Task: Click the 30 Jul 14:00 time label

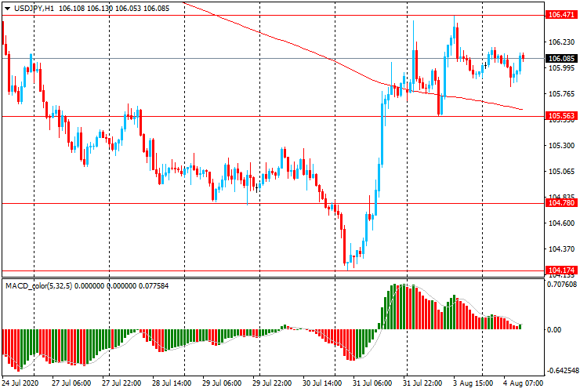Action: point(322,383)
